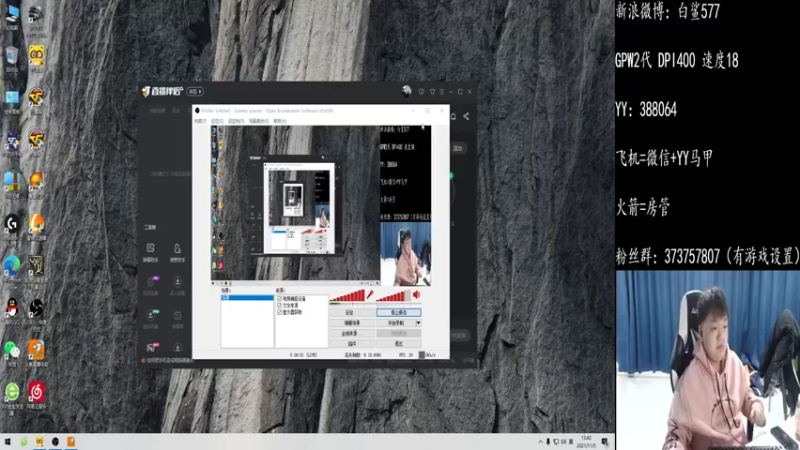Launch the green 360 browser desktop icon
The height and width of the screenshot is (450, 800).
[x=12, y=394]
